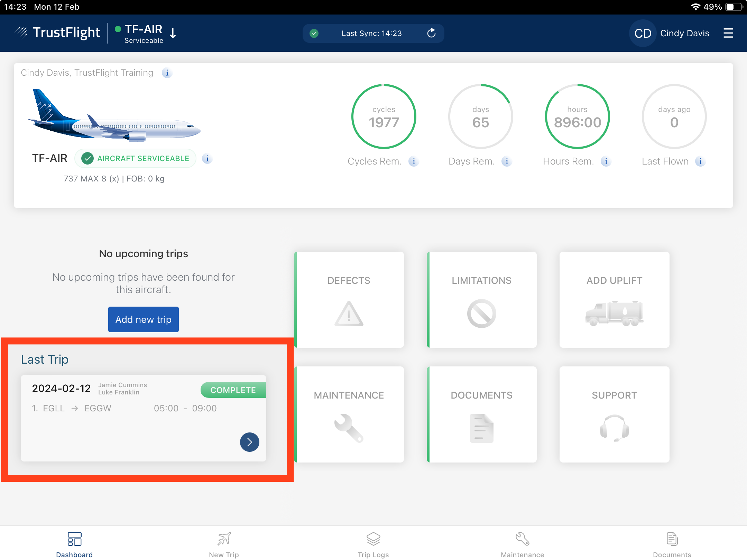Click the info icon beside Last Flown

pyautogui.click(x=700, y=161)
